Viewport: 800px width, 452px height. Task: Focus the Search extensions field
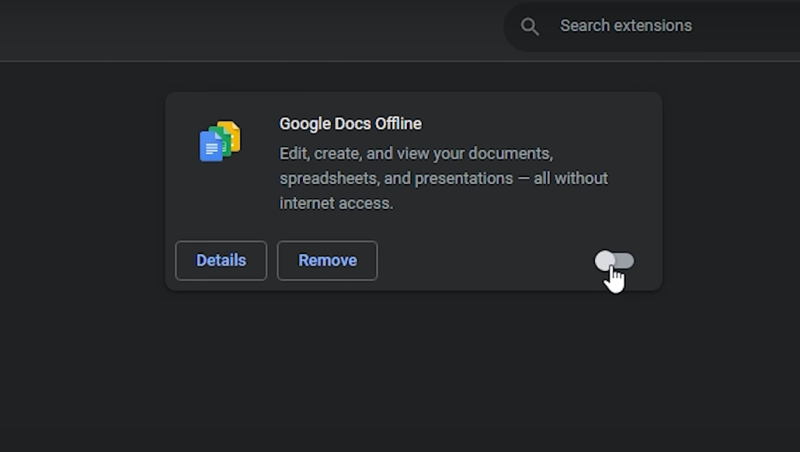652,26
